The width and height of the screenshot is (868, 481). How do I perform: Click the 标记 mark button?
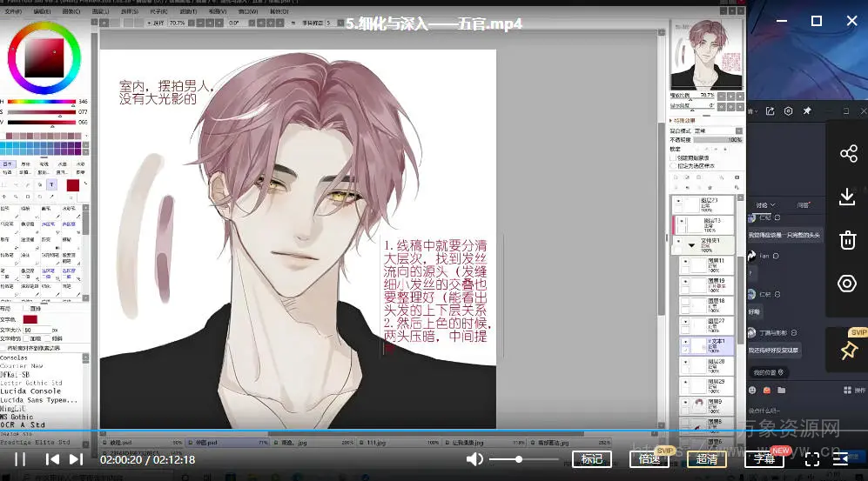[x=591, y=459]
